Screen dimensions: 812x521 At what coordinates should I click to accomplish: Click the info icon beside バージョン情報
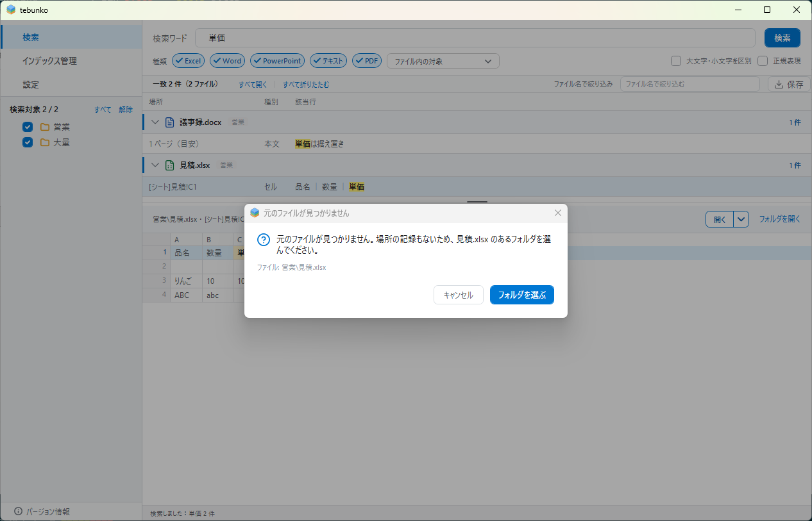pyautogui.click(x=18, y=511)
